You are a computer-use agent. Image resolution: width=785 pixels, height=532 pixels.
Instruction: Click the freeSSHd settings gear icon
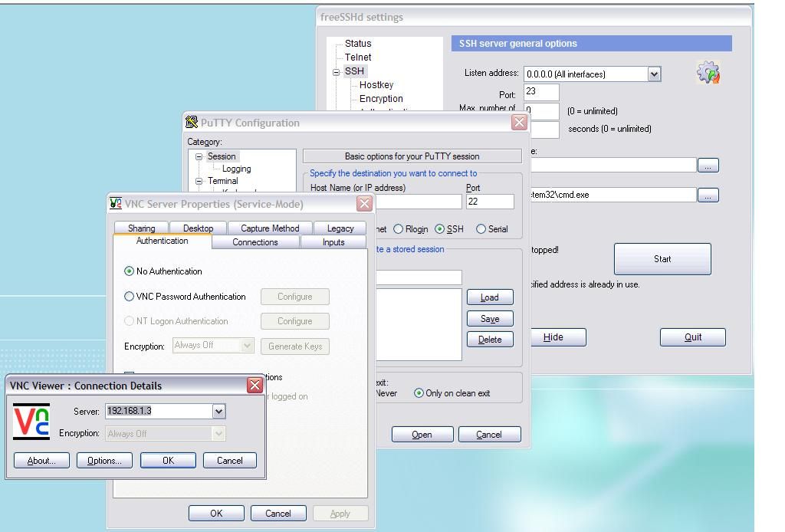tap(708, 73)
